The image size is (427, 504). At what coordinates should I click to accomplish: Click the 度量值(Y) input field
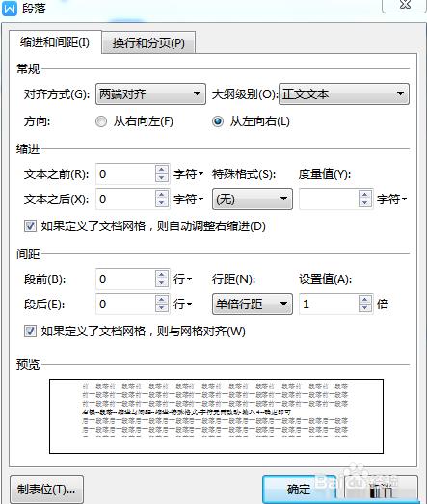pos(329,199)
